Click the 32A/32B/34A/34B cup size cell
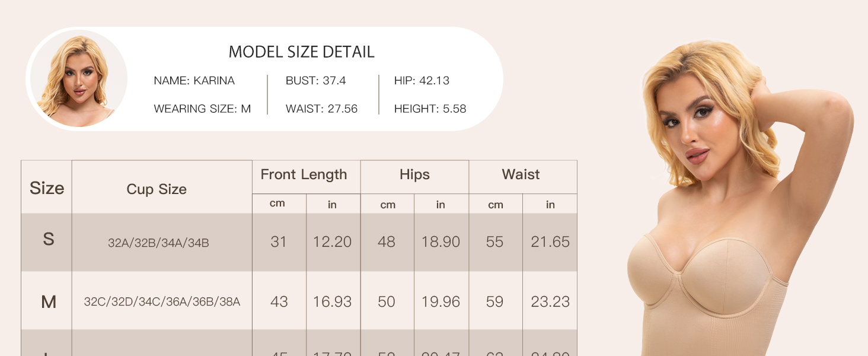Viewport: 868px width, 356px height. [158, 243]
